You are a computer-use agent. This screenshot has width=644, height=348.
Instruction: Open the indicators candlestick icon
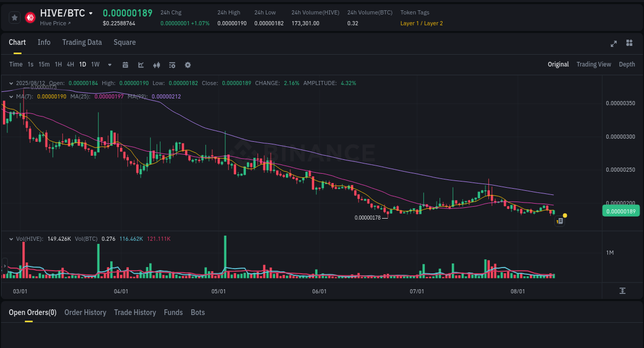[x=156, y=64]
